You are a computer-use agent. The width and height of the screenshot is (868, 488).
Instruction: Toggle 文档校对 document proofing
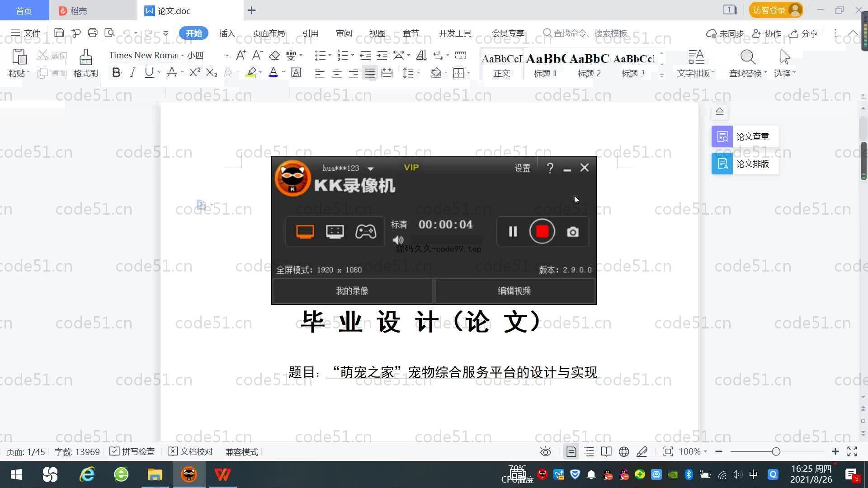coord(190,452)
